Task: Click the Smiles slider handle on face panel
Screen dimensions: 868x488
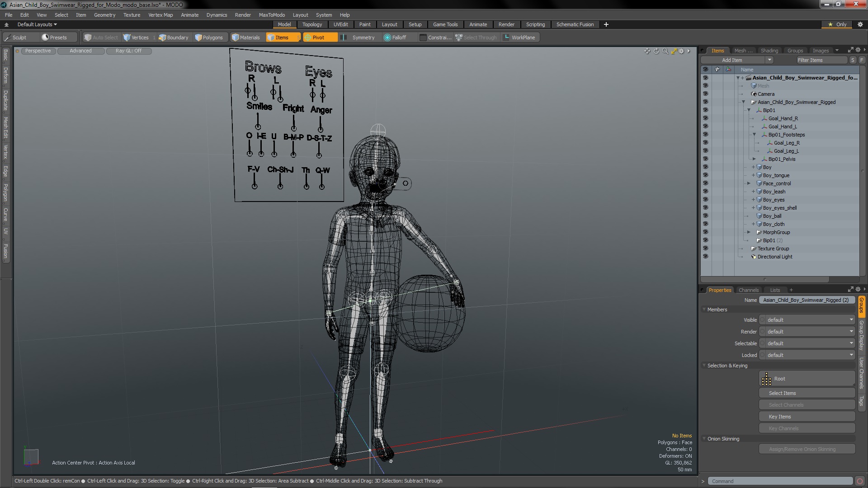Action: click(258, 127)
